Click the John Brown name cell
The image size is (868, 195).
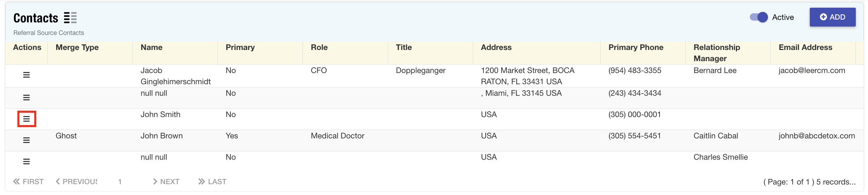point(161,136)
